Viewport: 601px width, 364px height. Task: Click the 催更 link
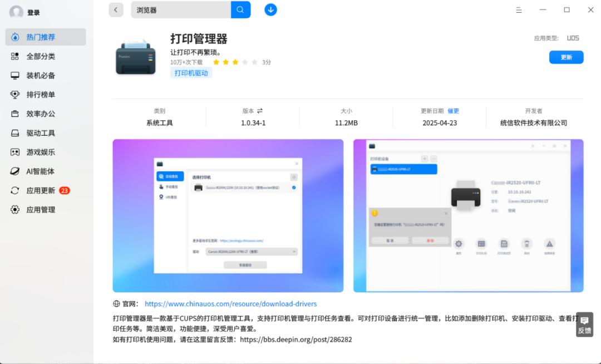(453, 111)
